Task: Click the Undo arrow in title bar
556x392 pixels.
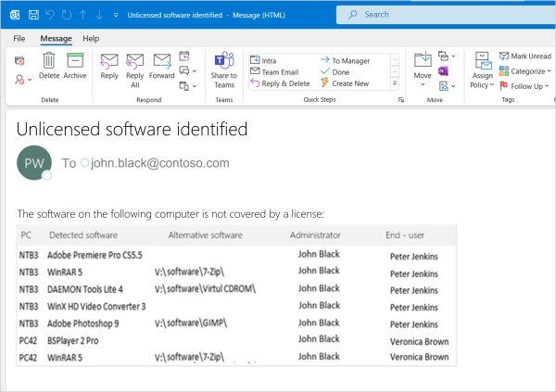Action: click(50, 15)
